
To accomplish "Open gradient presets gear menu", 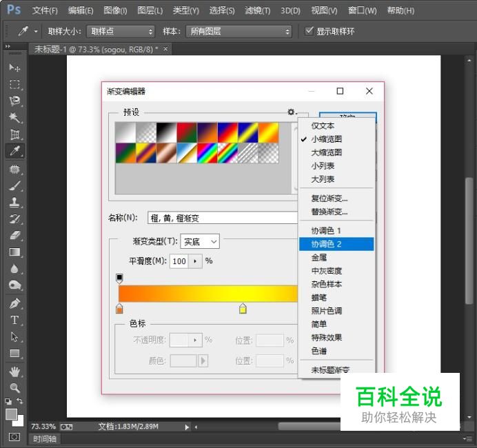I will coord(292,112).
